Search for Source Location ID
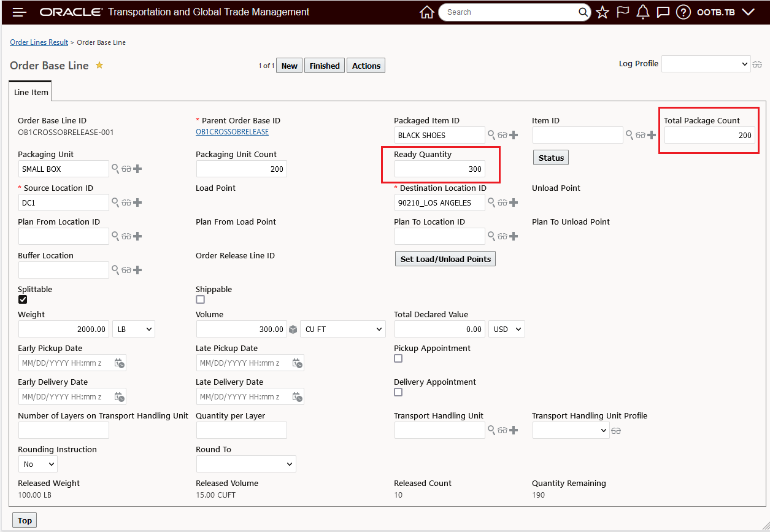Screen dimensions: 770x532 pos(115,202)
